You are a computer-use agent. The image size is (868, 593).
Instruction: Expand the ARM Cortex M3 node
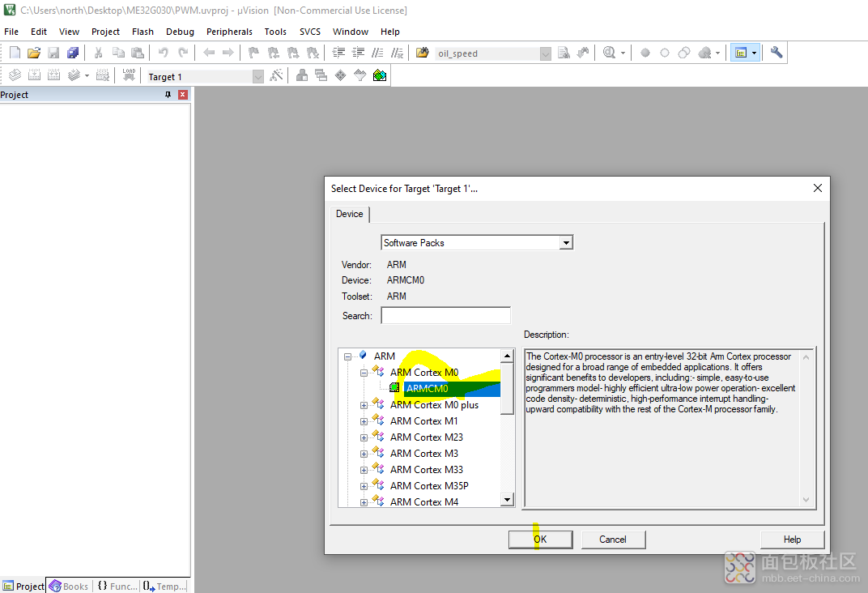tap(364, 454)
